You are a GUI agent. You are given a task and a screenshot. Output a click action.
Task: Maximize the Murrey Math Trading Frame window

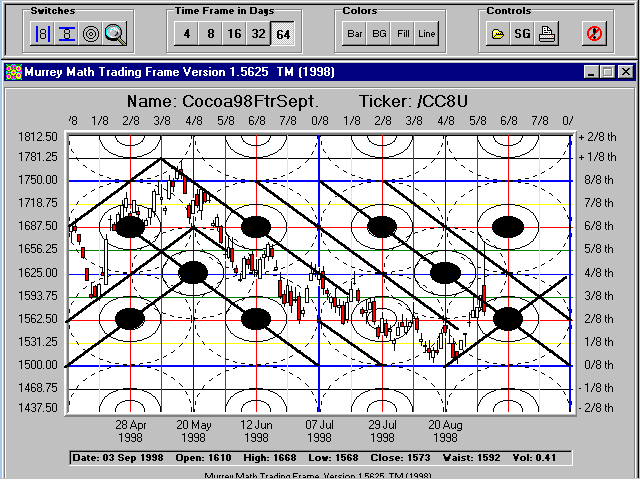click(608, 72)
